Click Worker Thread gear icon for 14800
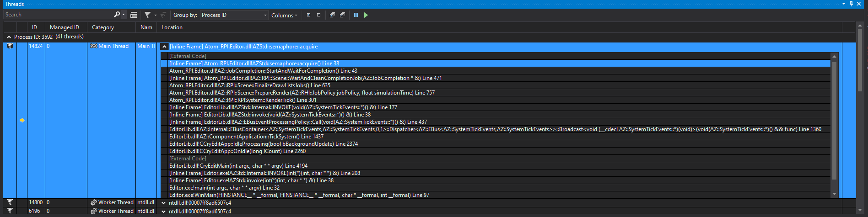This screenshot has height=217, width=868. coord(93,202)
